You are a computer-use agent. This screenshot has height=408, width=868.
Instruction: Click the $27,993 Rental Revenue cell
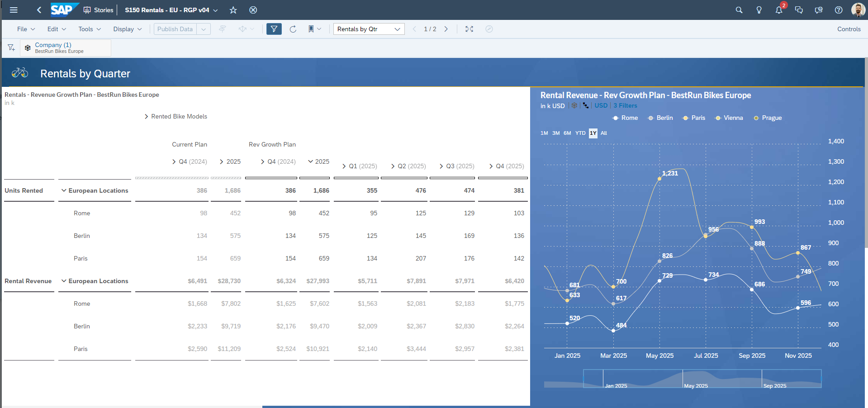pyautogui.click(x=318, y=281)
